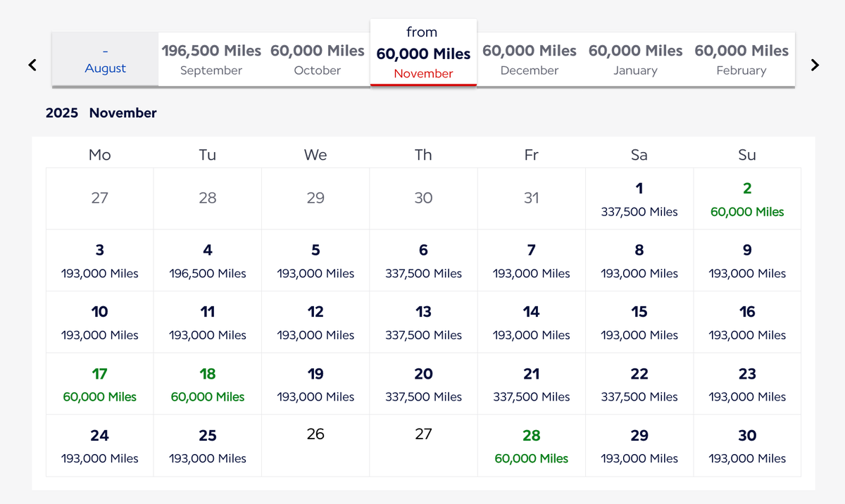Go to the February month tab
845x504 pixels.
tap(741, 60)
